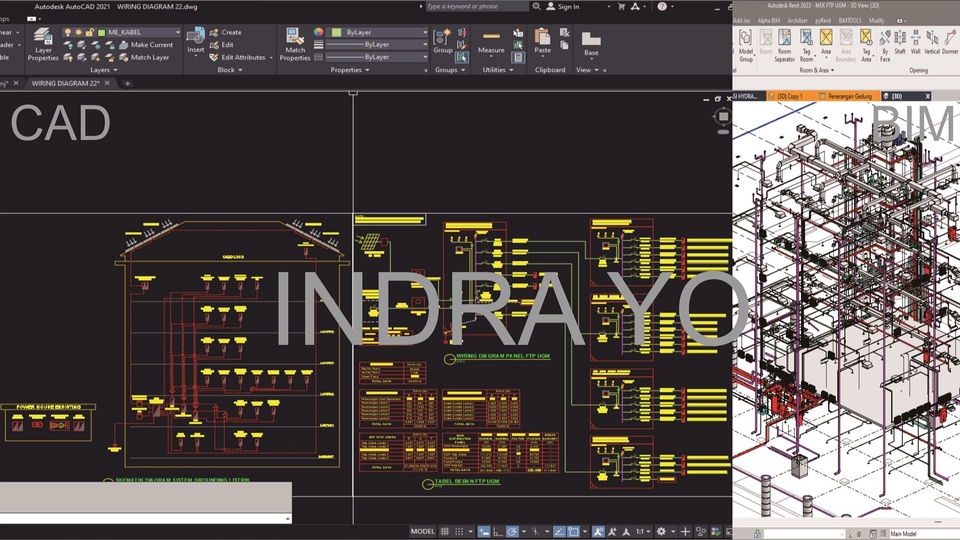
Task: Click the Paste clipboard icon
Action: point(542,40)
